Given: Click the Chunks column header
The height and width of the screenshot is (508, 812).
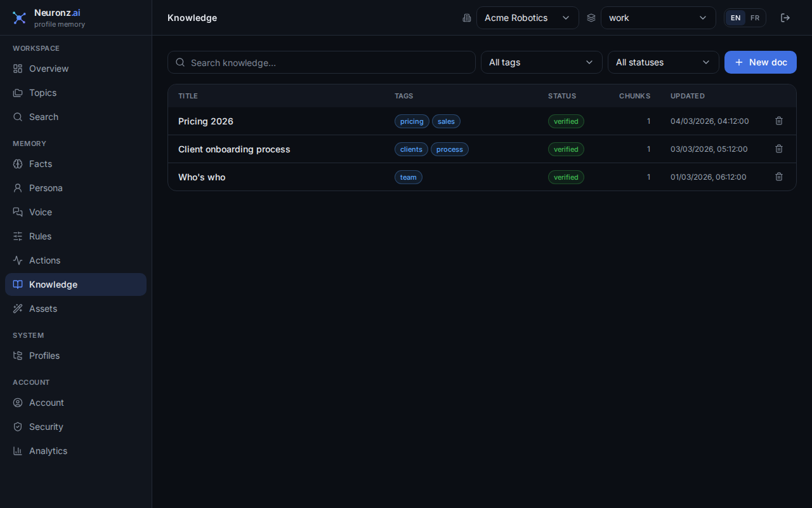Looking at the screenshot, I should click(x=634, y=96).
